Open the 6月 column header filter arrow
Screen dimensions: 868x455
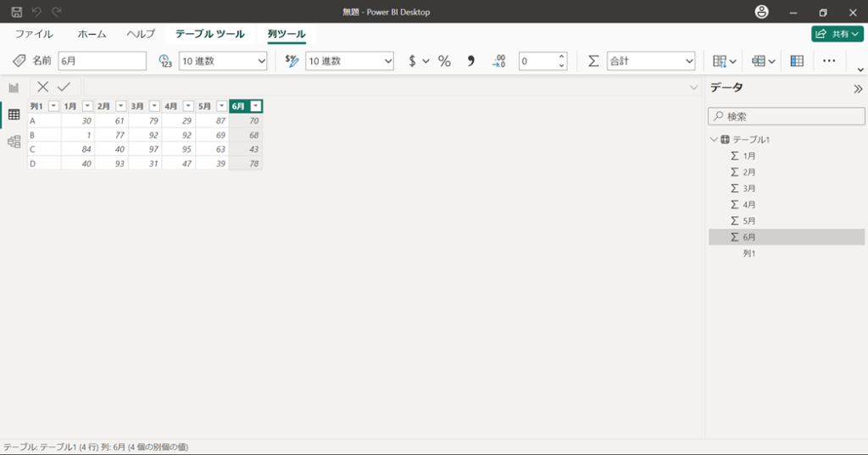[255, 107]
